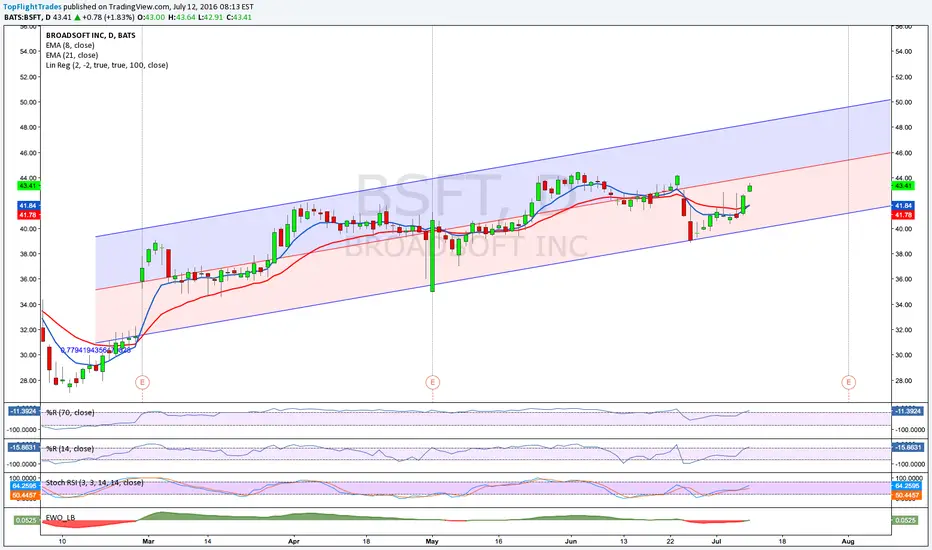Click the May date label on time axis
This screenshot has width=932, height=550.
click(432, 542)
